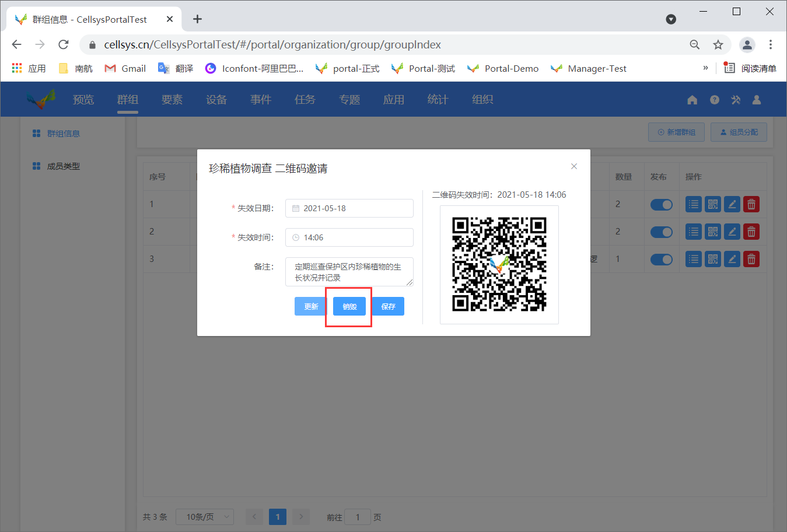Go back in browser history
This screenshot has width=787, height=532.
point(16,44)
